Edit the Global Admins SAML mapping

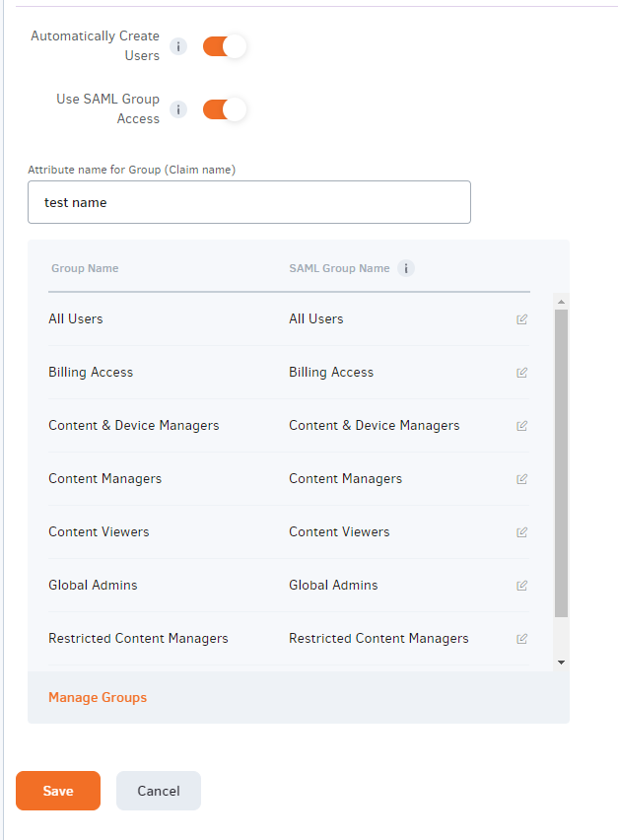coord(522,586)
